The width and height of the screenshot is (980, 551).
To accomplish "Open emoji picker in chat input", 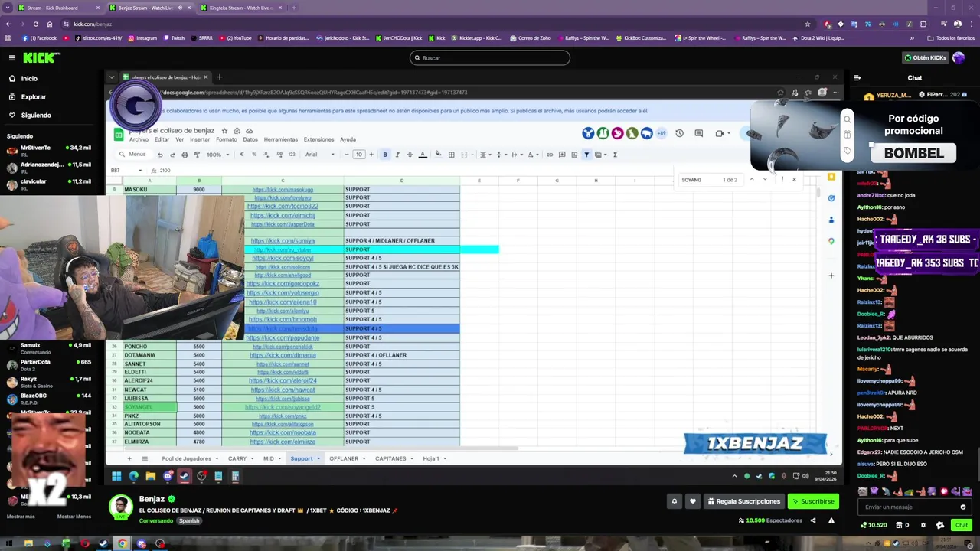I will click(963, 507).
